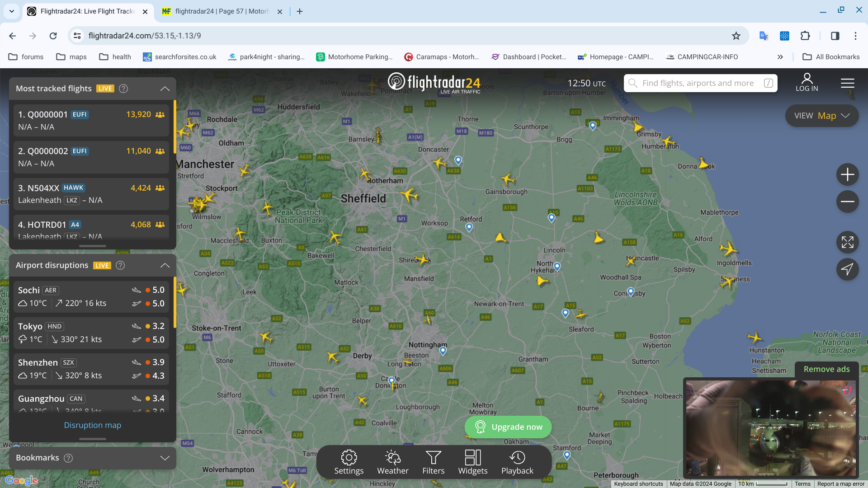
Task: Open the Weather overlay tool
Action: click(x=392, y=462)
